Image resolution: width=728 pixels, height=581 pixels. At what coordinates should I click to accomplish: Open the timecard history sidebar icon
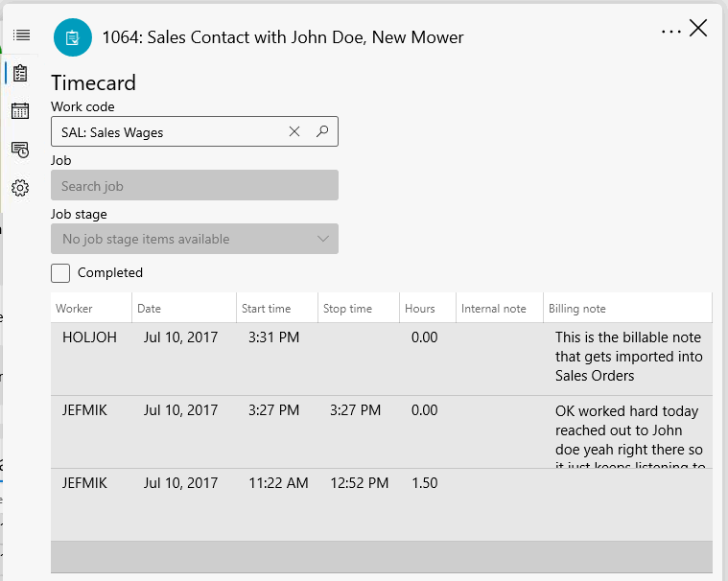(x=20, y=150)
